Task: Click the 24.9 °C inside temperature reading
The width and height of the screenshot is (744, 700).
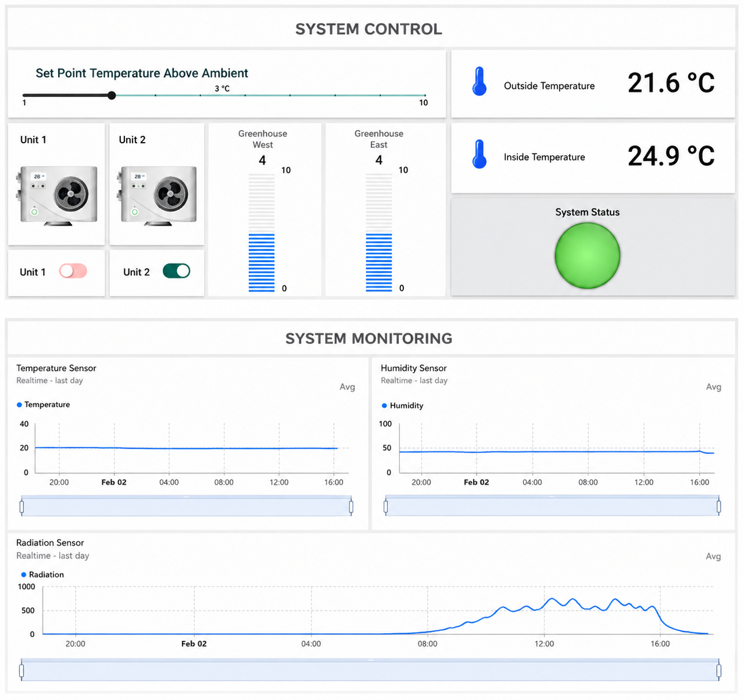Action: click(x=671, y=156)
